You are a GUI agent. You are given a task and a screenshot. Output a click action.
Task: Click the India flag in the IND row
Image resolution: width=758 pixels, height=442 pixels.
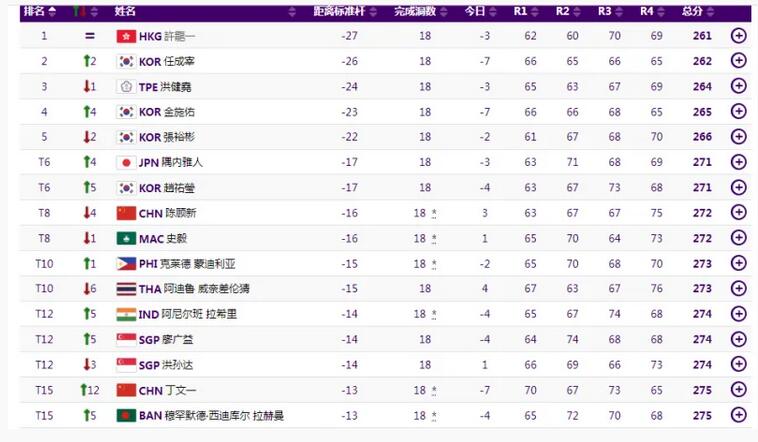click(x=126, y=314)
